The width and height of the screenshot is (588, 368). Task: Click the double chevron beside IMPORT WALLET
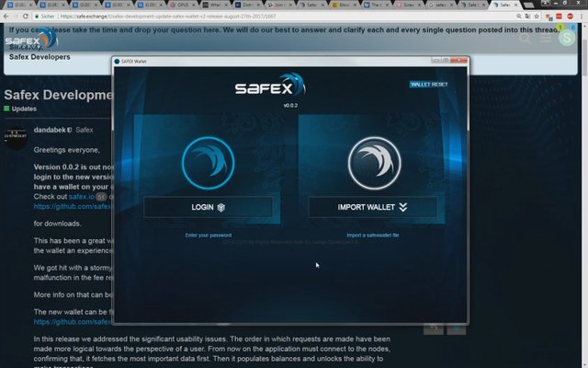[402, 207]
